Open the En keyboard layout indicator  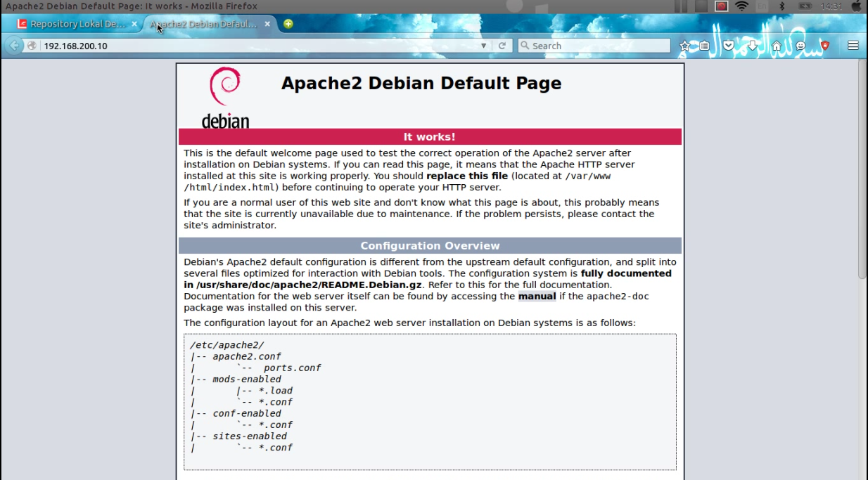tap(762, 6)
